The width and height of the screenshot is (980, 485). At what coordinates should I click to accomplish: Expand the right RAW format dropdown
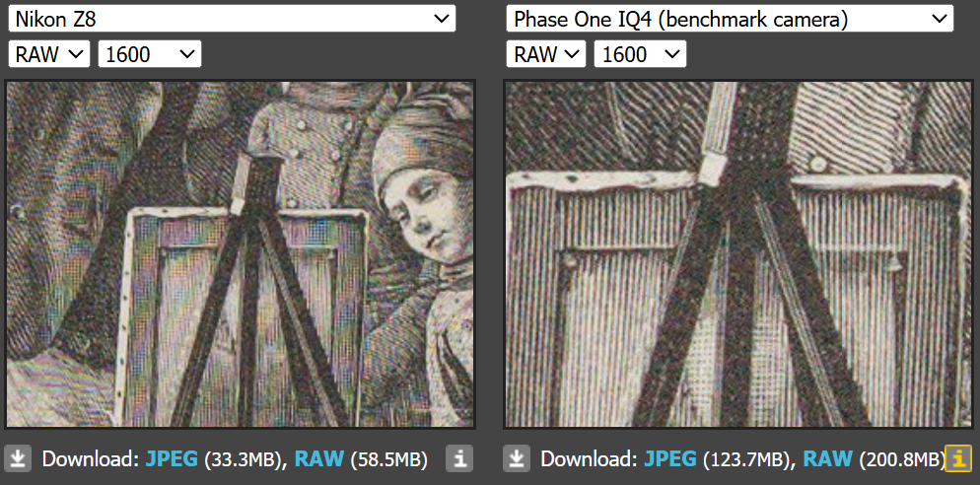(x=545, y=54)
